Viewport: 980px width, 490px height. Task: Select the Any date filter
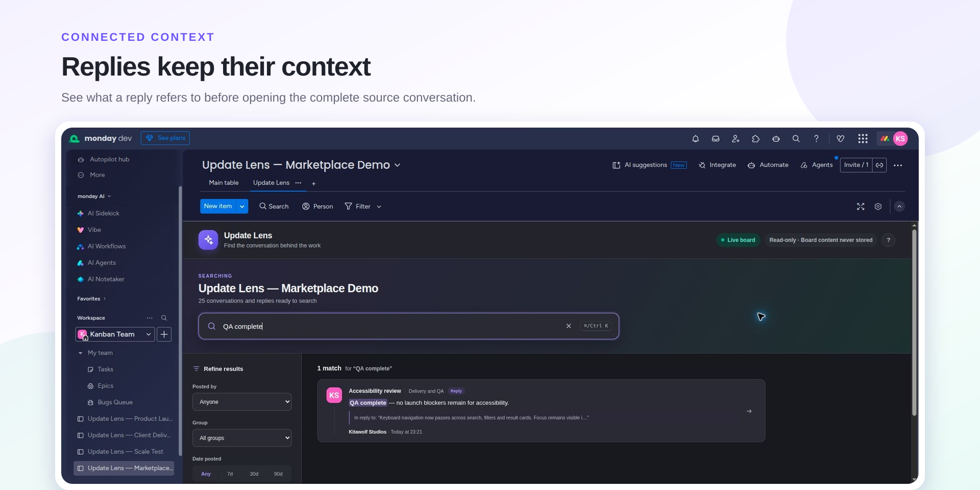tap(206, 474)
